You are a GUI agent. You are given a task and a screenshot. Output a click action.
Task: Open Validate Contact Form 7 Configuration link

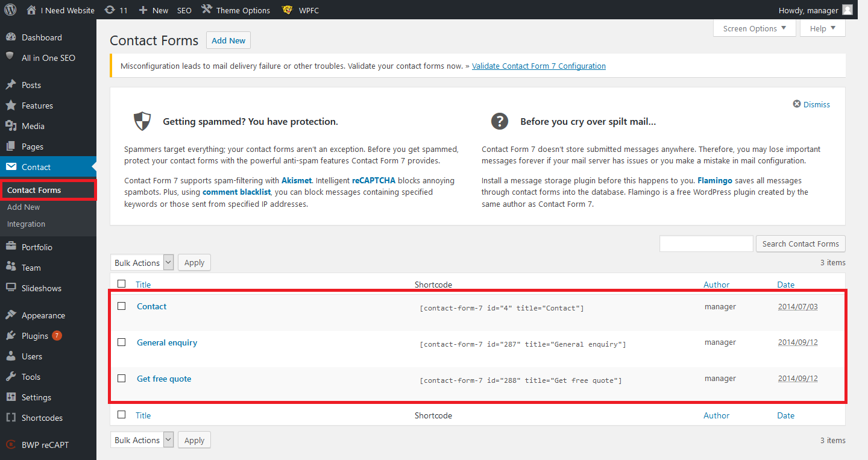[x=538, y=66]
